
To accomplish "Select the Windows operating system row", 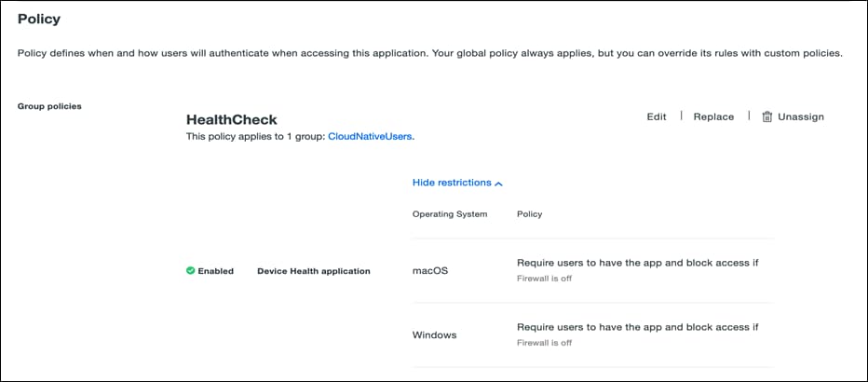I will coord(435,334).
